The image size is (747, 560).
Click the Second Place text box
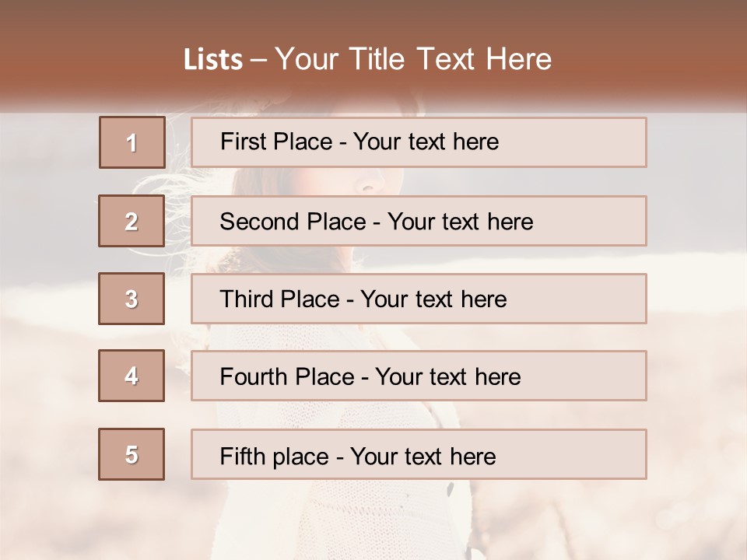coord(419,221)
